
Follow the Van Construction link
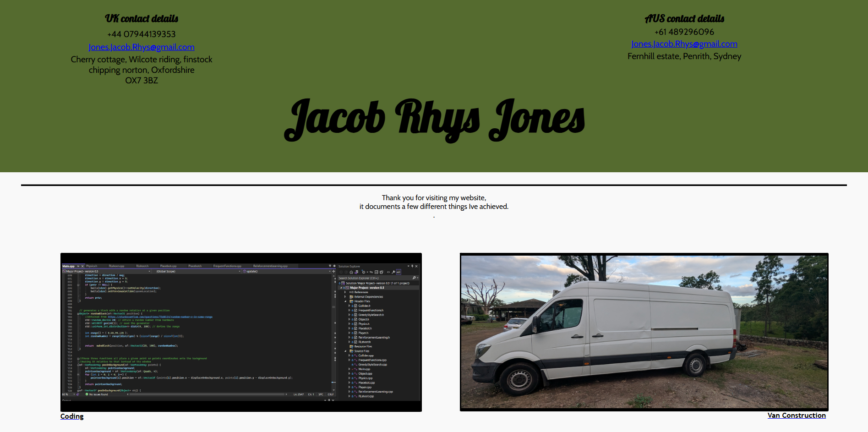coord(796,415)
